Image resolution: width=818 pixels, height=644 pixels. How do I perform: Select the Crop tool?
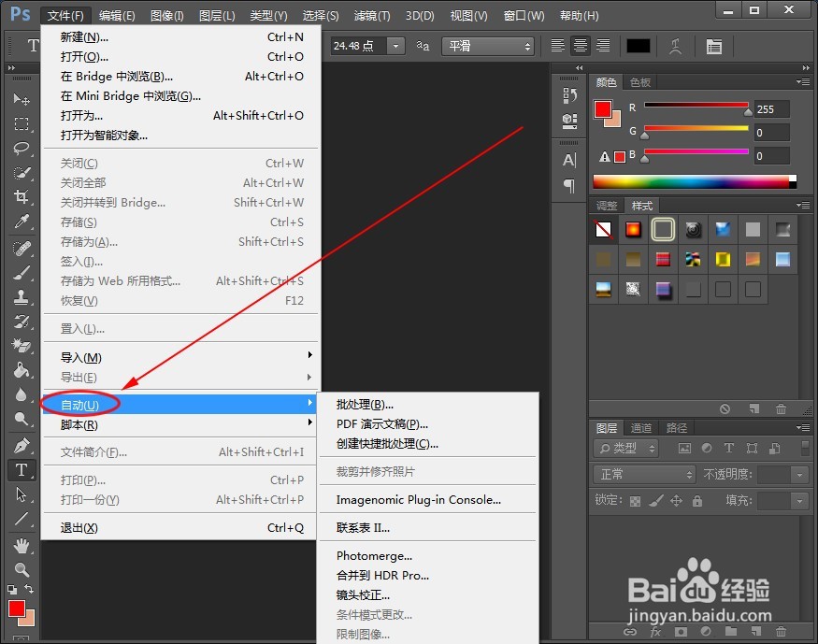coord(21,196)
